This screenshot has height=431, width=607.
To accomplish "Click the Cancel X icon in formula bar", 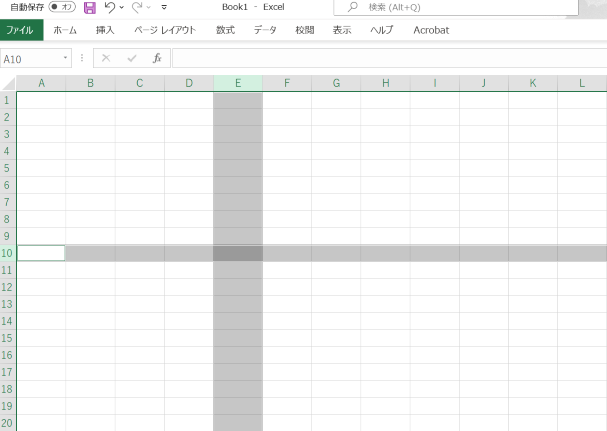I will 106,59.
